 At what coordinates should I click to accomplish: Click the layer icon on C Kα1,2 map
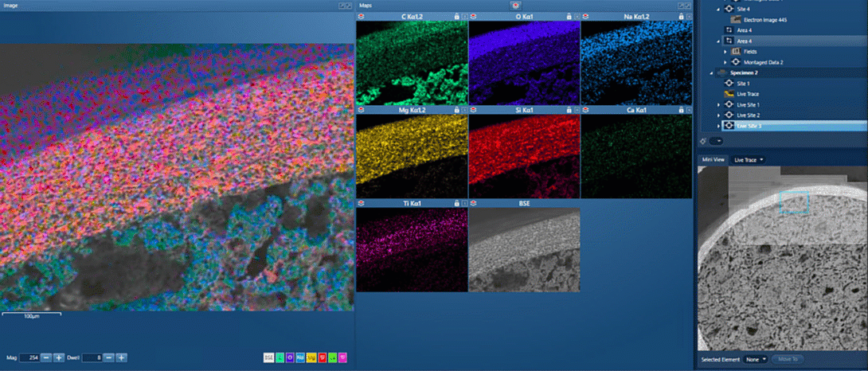362,16
